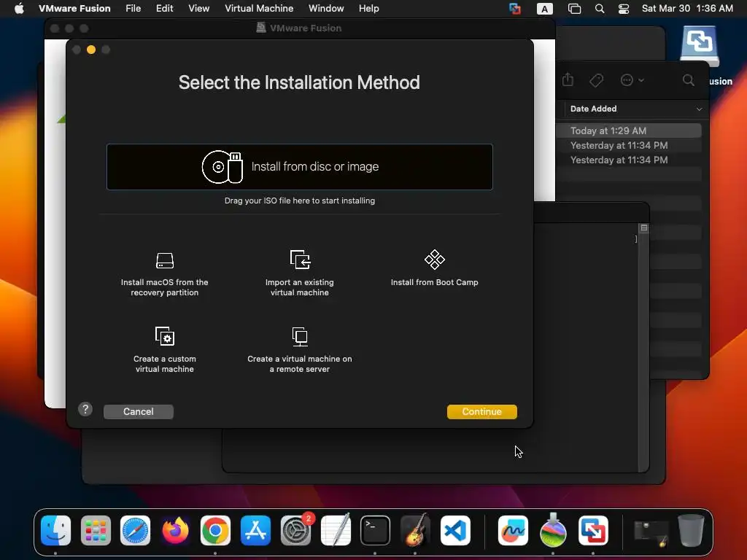The width and height of the screenshot is (747, 560).
Task: Open macOS installer app in the Dock
Action: [x=553, y=530]
